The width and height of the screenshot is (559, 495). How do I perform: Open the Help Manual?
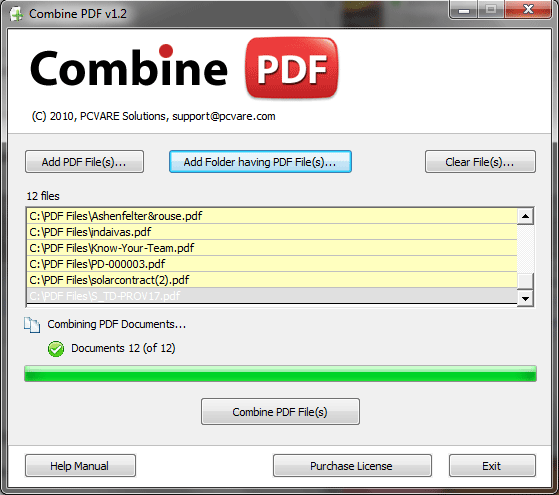80,466
